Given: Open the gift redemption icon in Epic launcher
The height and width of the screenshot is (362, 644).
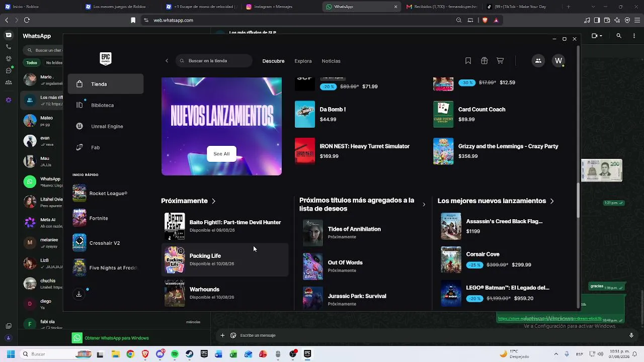Looking at the screenshot, I should coord(484,61).
